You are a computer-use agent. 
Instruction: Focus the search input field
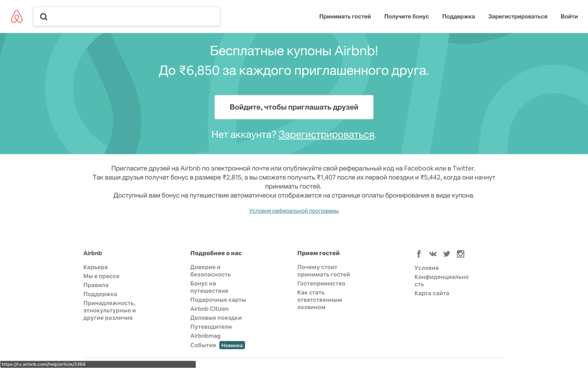click(126, 17)
